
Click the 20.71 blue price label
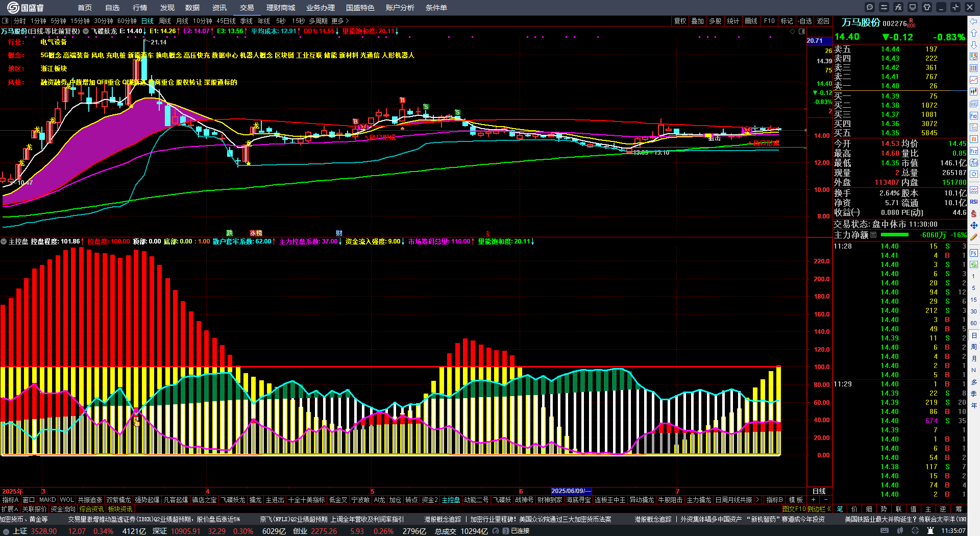[819, 40]
